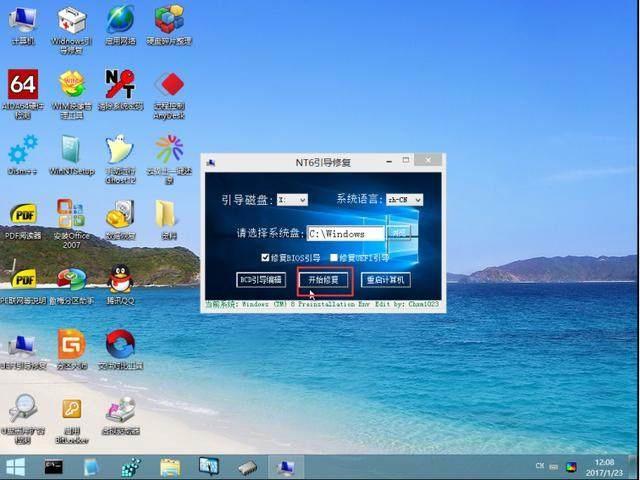
Task: Open the Ghost12 ghost icon
Action: pyautogui.click(x=120, y=159)
